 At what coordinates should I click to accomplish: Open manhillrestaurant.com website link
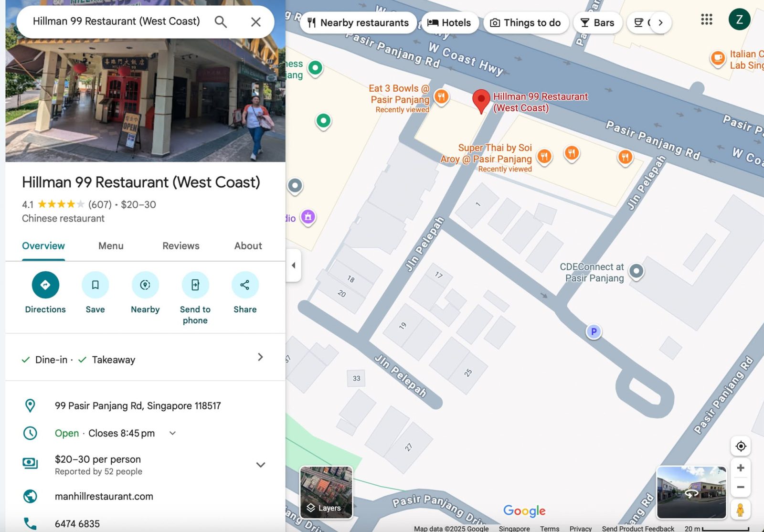tap(104, 496)
